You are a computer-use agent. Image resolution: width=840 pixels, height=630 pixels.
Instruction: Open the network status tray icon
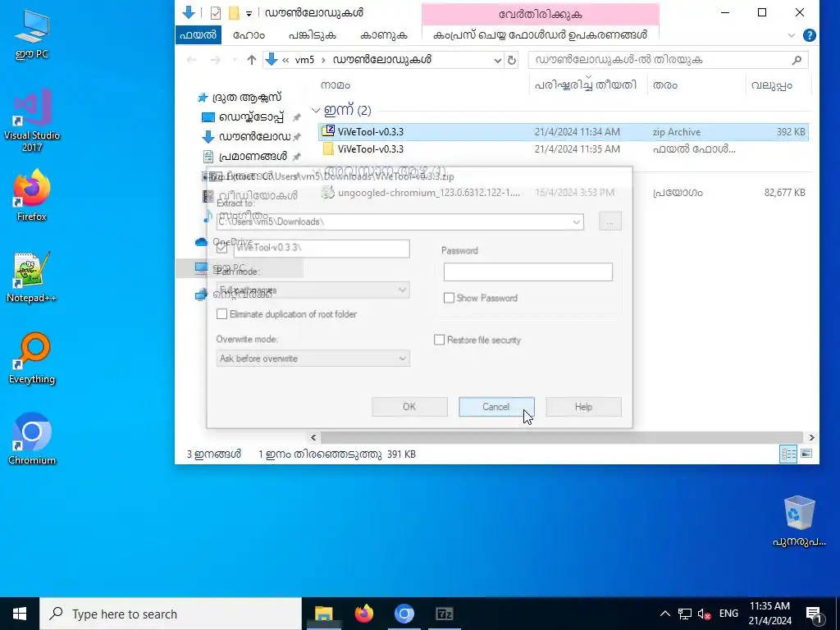point(685,614)
